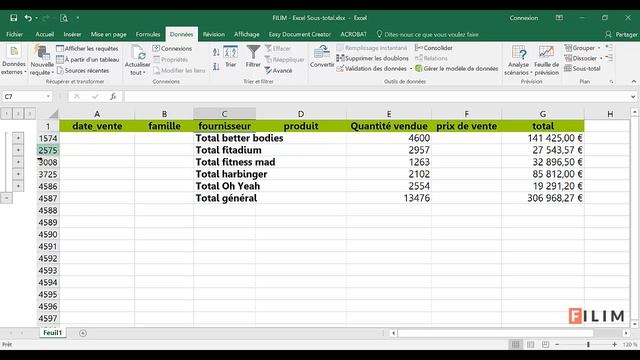
Task: Select column G header
Action: (543, 114)
